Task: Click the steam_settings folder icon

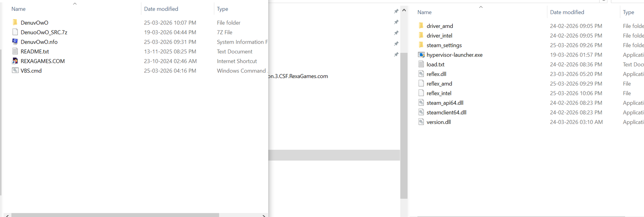Action: pos(421,45)
